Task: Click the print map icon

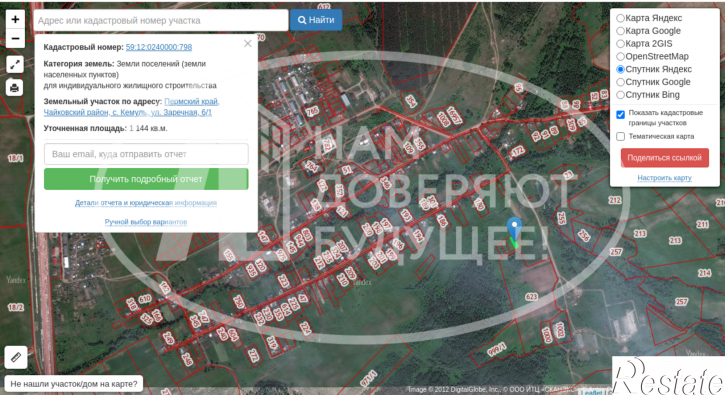Action: pyautogui.click(x=14, y=87)
